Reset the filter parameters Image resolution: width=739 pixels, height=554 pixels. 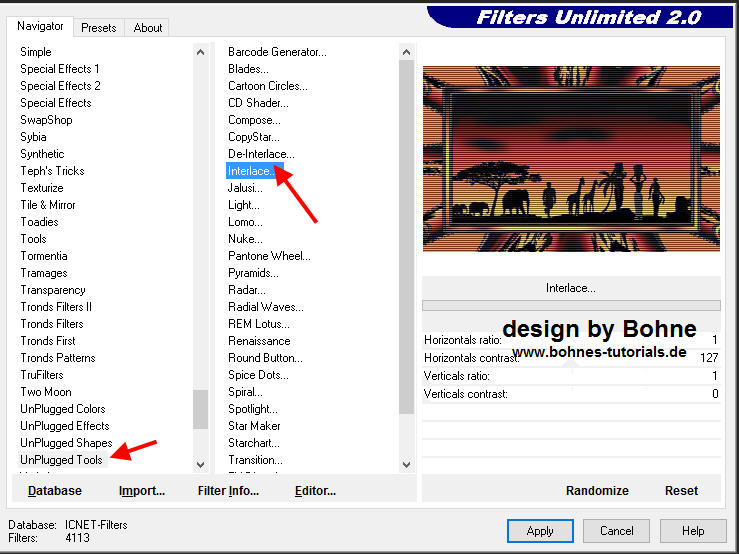coord(681,490)
